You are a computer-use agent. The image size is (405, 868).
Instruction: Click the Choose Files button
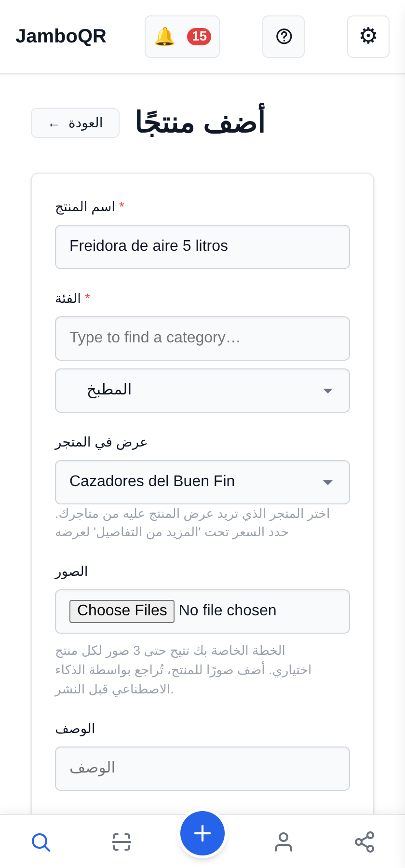pos(122,611)
